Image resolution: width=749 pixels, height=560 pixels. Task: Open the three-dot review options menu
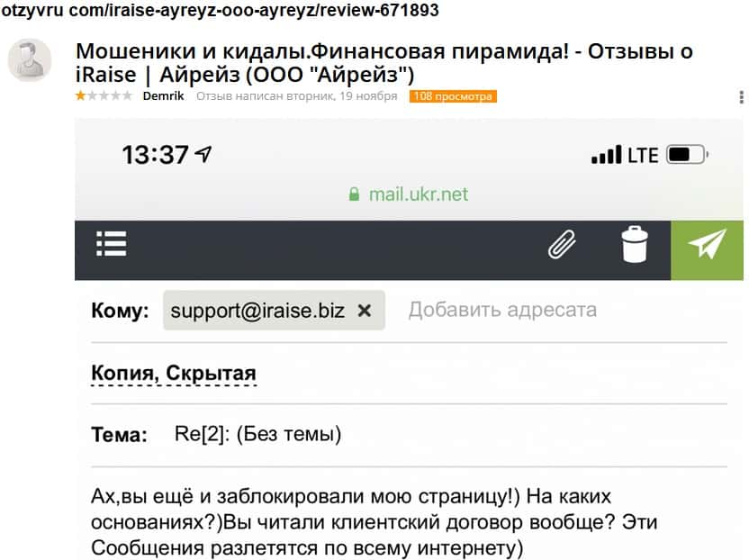pos(741,97)
